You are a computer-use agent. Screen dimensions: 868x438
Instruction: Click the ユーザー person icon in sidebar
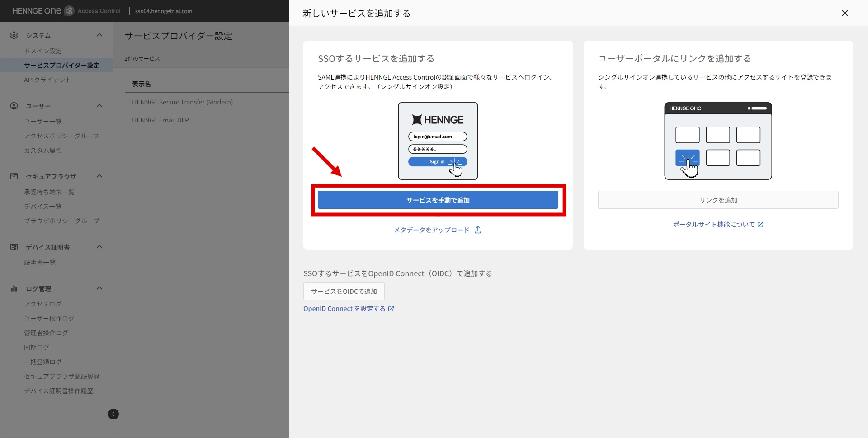(x=14, y=106)
